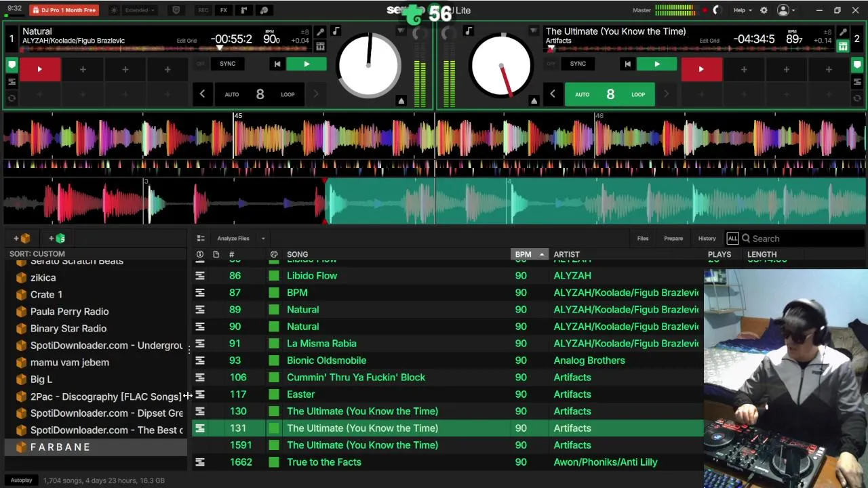Enable deck 2 pitch play keyboard icon
This screenshot has width=868, height=488.
click(x=843, y=46)
